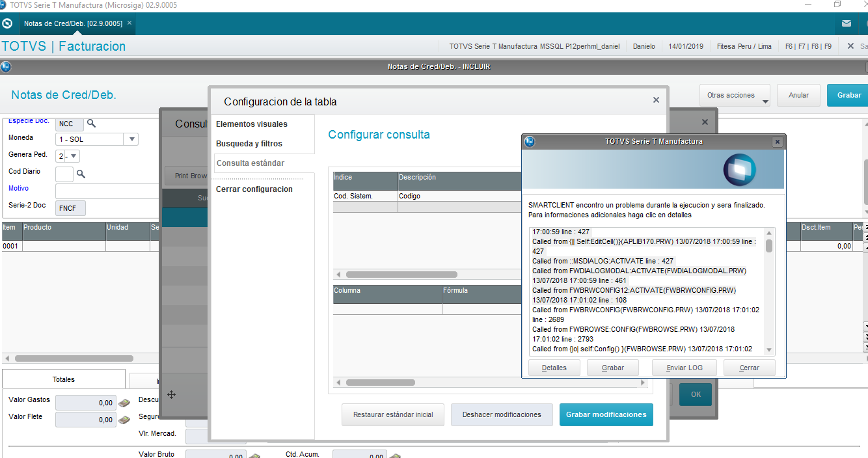The image size is (868, 458).
Task: Close the Notas de Cred/Deb. tab with its X
Action: click(x=129, y=23)
